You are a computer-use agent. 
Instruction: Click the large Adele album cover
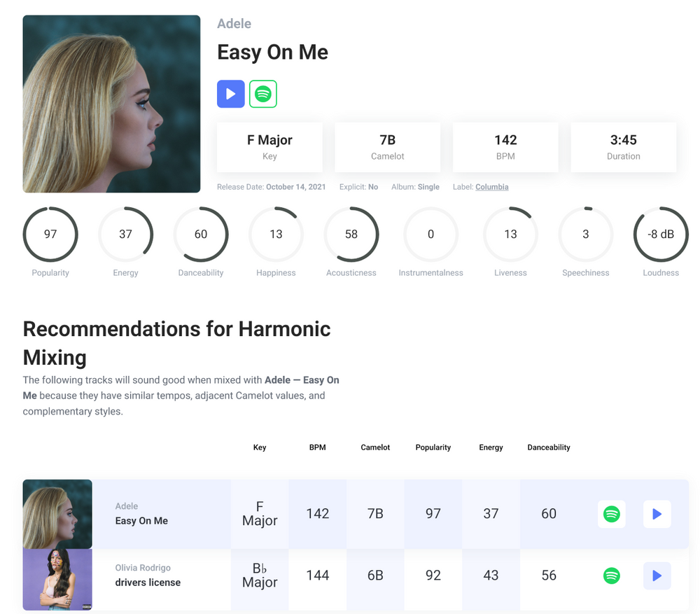click(x=111, y=104)
